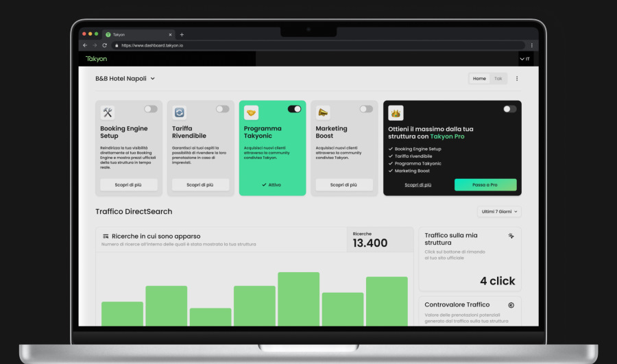Click the browser reload icon
The height and width of the screenshot is (364, 617).
pyautogui.click(x=104, y=45)
